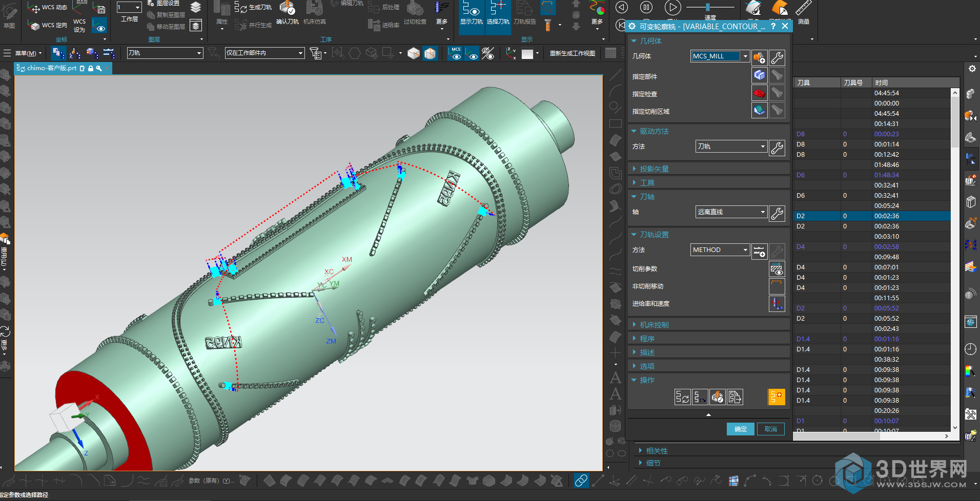Image resolution: width=980 pixels, height=501 pixels.
Task: Open resource bar settings gear icon
Action: [972, 69]
